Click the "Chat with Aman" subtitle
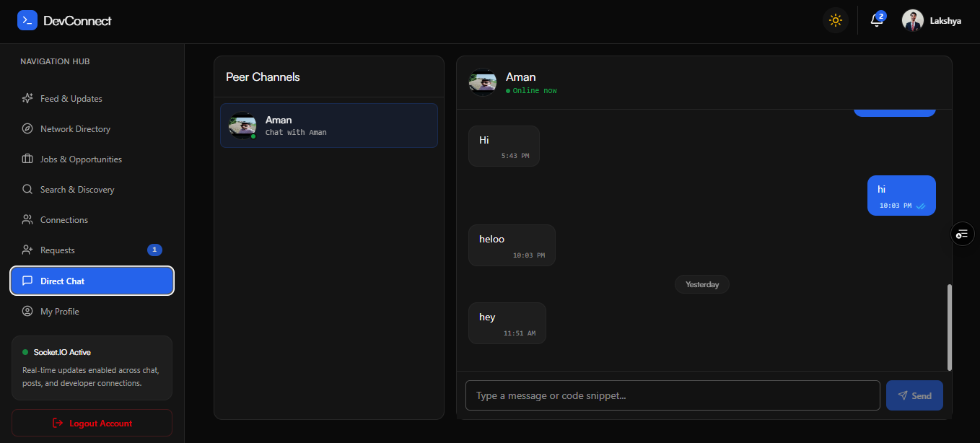The width and height of the screenshot is (980, 443). point(296,133)
